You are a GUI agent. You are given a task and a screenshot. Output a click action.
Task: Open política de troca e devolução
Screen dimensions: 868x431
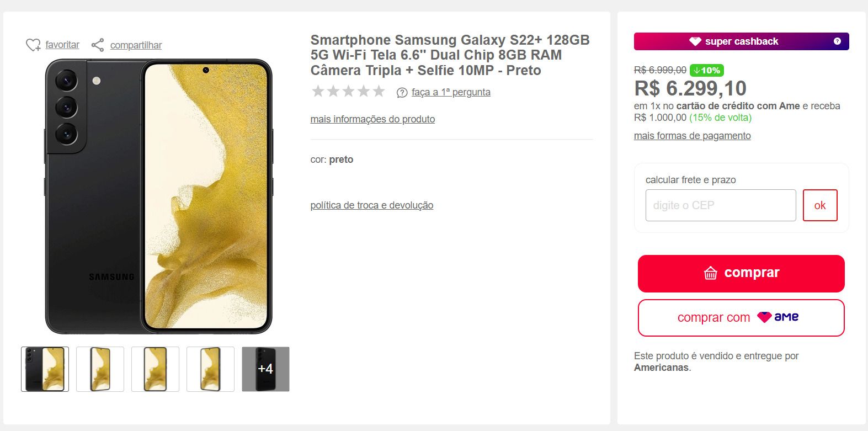(x=372, y=205)
